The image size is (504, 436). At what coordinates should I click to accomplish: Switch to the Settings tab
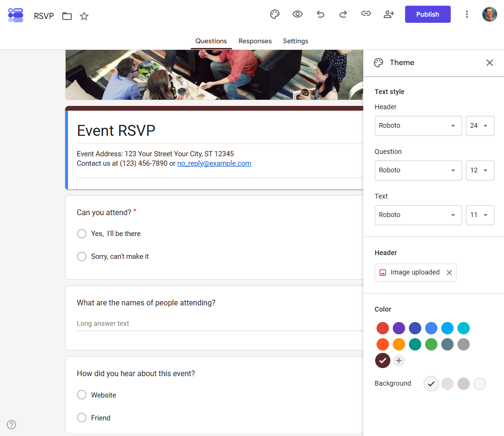[295, 41]
